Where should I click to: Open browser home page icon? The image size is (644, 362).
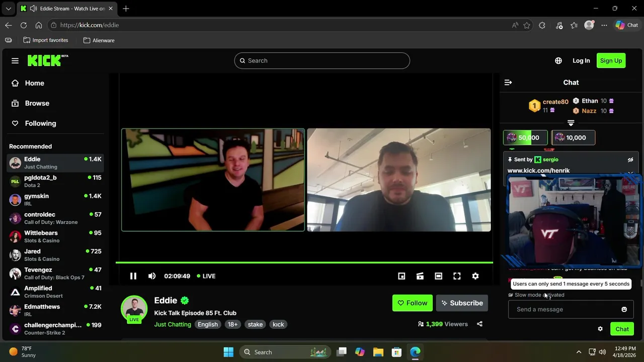39,25
